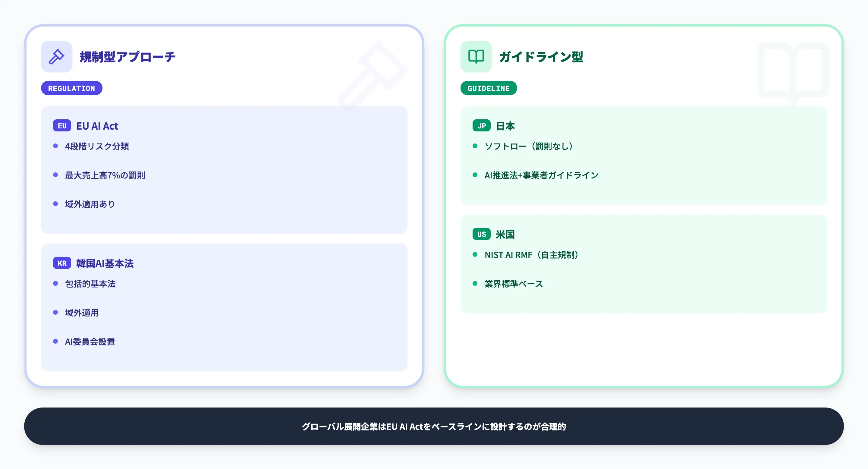Select the ガイドライン型 heading
The image size is (868, 469).
[x=541, y=57]
